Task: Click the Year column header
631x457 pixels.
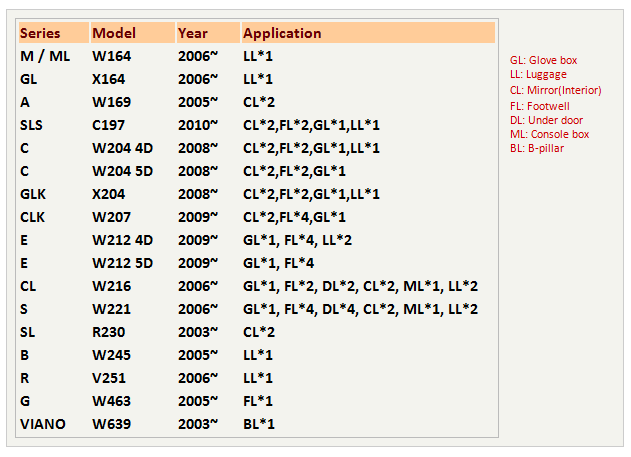Action: 208,33
